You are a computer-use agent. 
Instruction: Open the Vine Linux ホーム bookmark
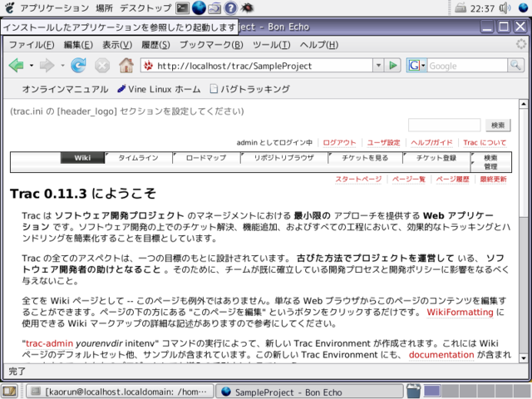(159, 89)
